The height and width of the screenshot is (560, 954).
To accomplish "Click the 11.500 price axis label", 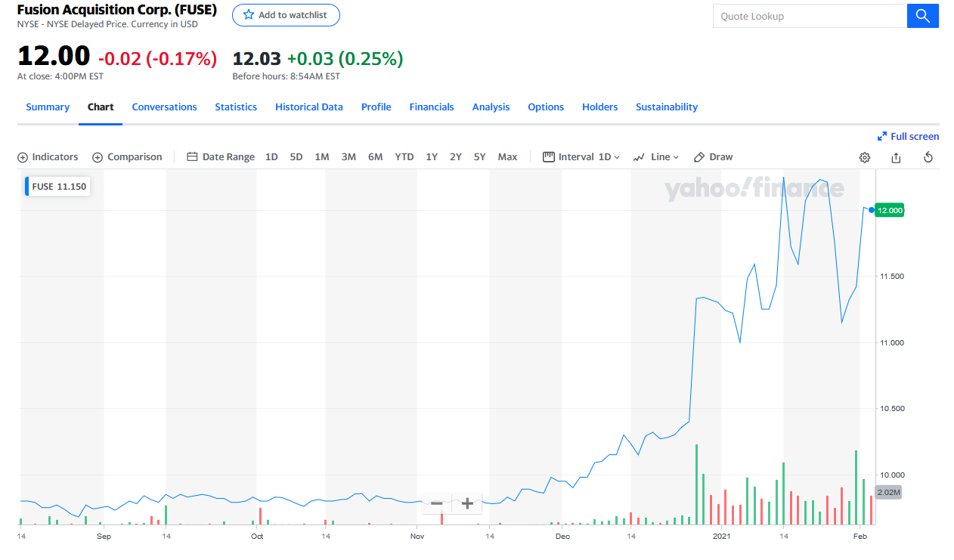I will (x=891, y=277).
